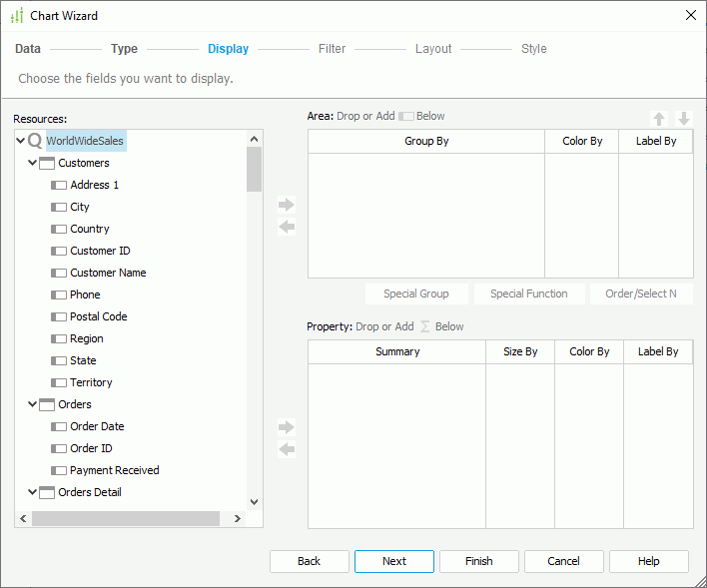
Task: Open the Help button
Action: pos(648,561)
